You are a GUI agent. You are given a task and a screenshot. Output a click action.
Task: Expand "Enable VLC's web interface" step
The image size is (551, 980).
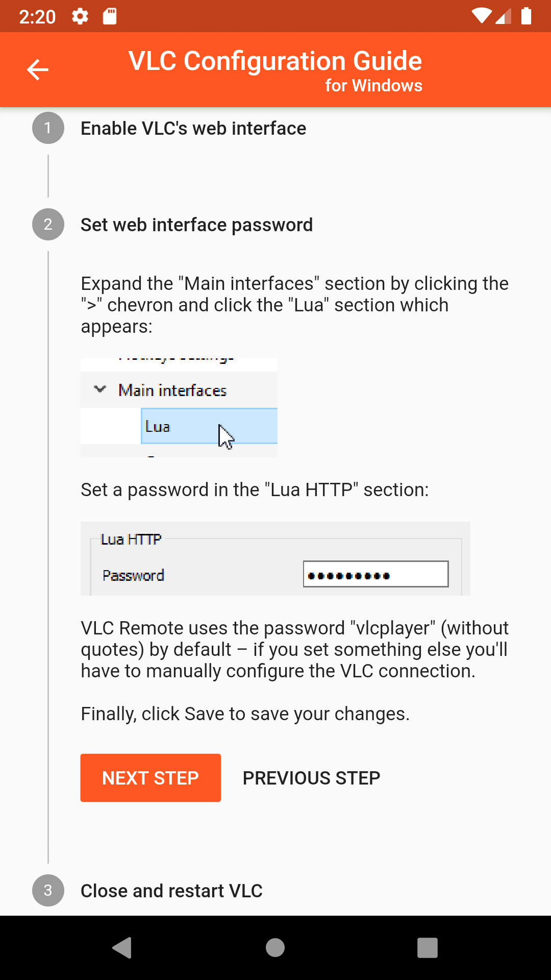coord(193,129)
